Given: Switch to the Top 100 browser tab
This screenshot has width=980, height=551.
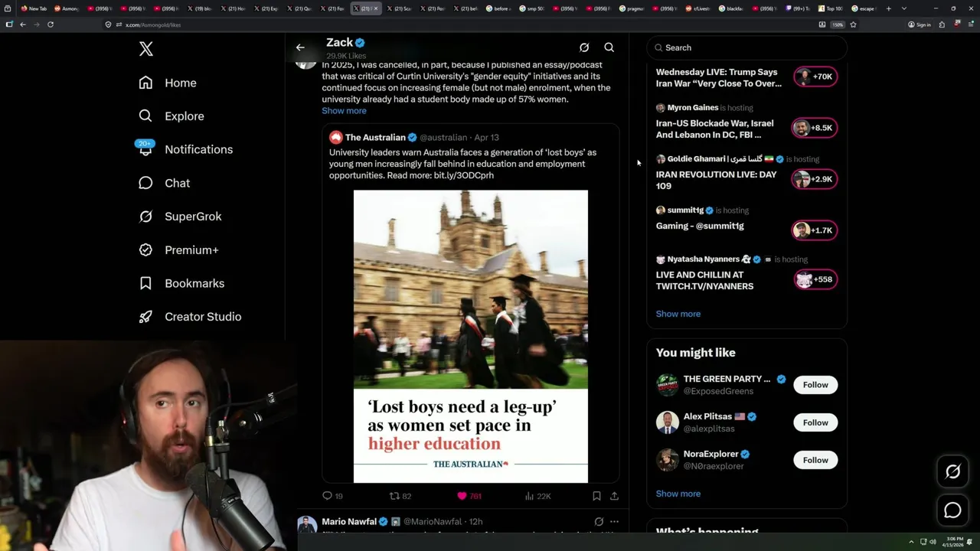Looking at the screenshot, I should click(831, 8).
